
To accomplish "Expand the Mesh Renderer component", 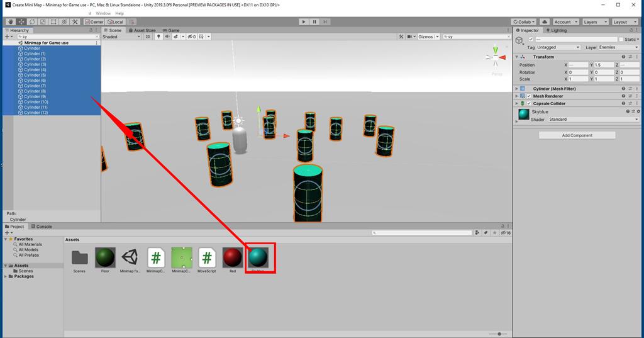I will coord(517,96).
